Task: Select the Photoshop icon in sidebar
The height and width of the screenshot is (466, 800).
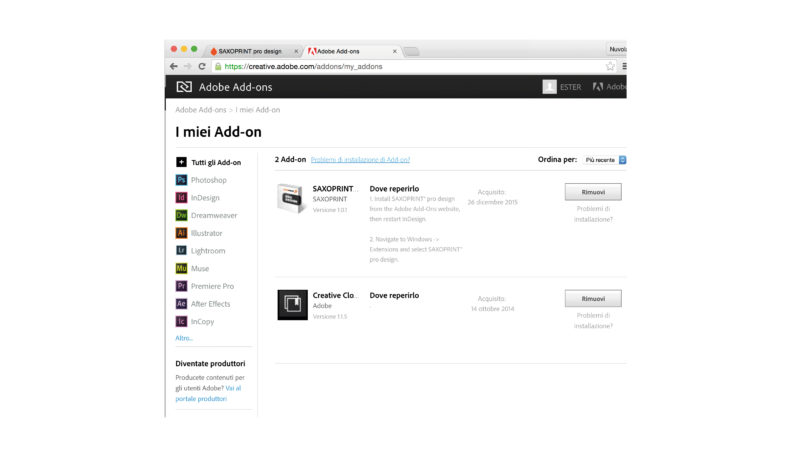Action: (181, 180)
